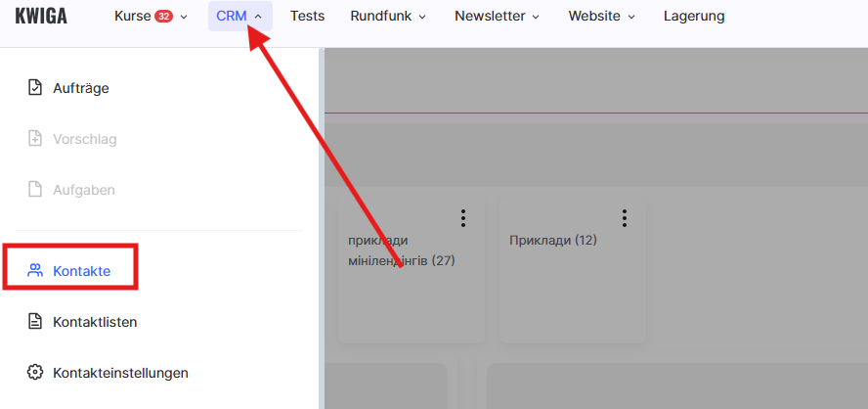Viewport: 868px width, 409px height.
Task: Open the three-dot menu on Приклади (12) card
Action: [625, 217]
